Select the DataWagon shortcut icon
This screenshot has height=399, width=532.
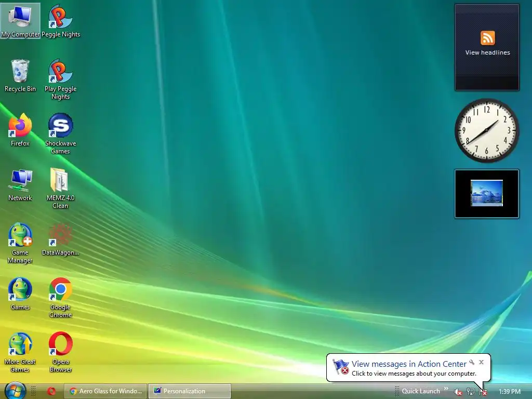point(61,239)
